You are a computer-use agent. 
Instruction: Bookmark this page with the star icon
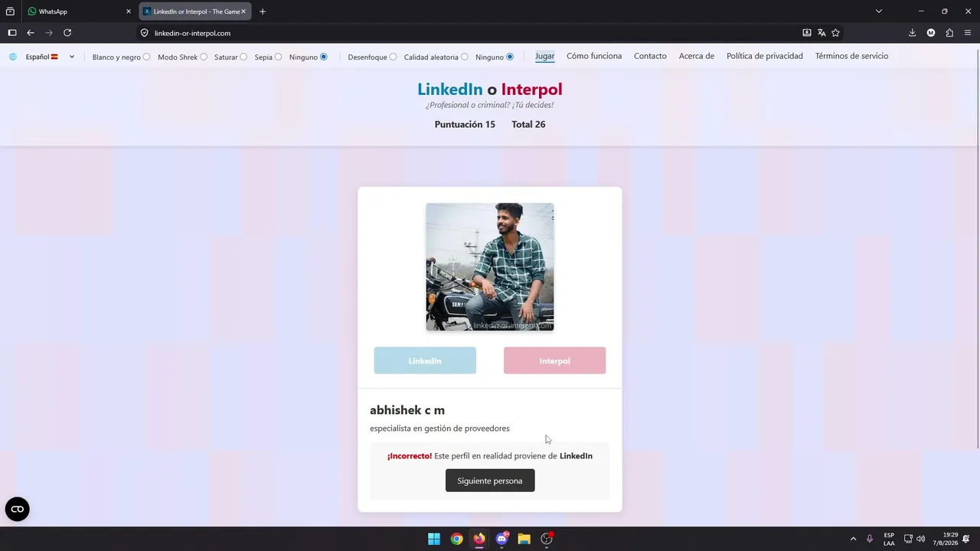(x=835, y=33)
